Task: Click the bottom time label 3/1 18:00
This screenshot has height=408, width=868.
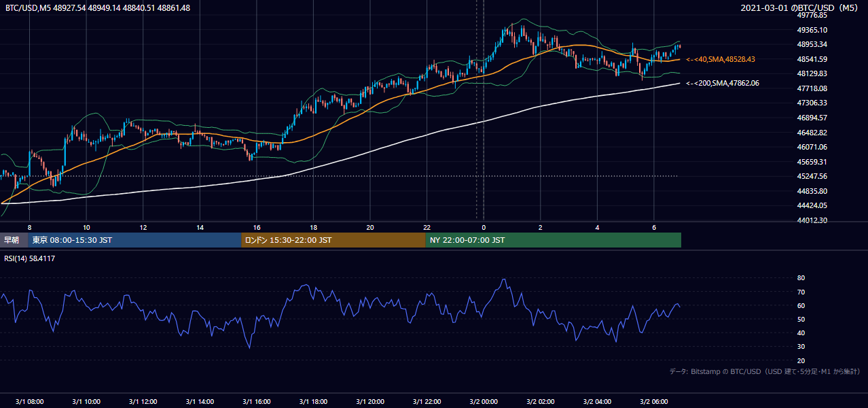Action: click(313, 402)
